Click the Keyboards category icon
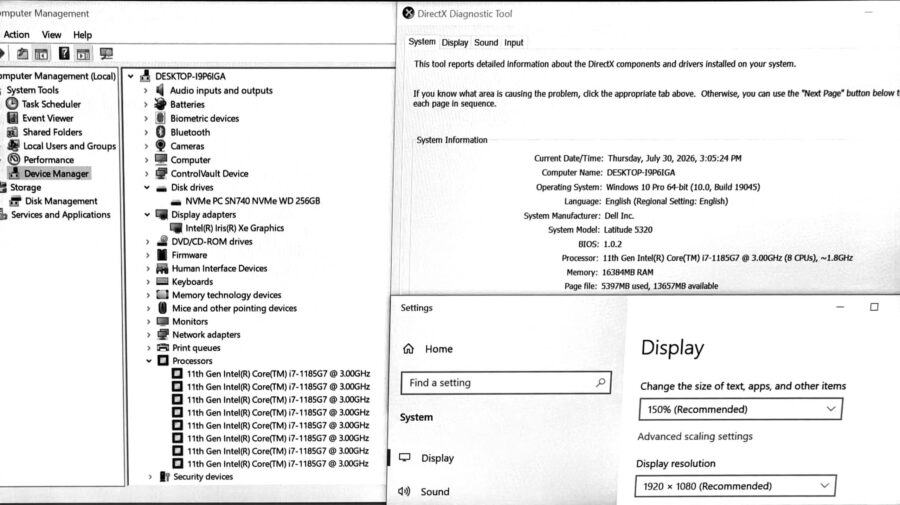This screenshot has width=900, height=505. coord(162,281)
